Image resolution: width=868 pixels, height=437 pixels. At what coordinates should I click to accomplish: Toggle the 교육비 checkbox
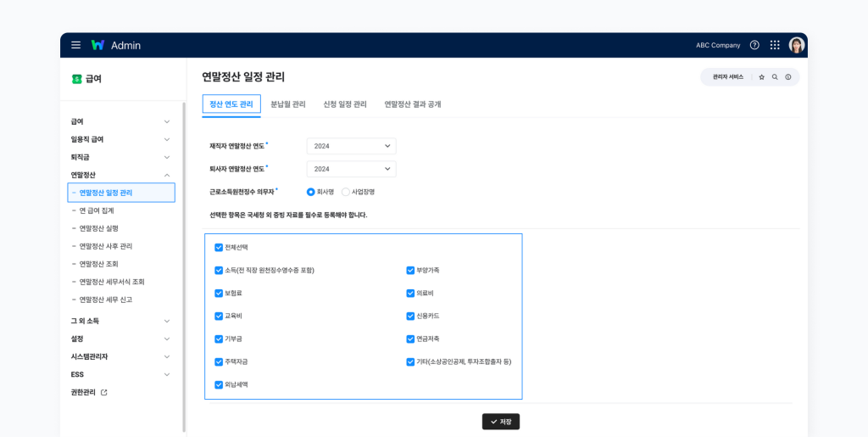(x=219, y=316)
